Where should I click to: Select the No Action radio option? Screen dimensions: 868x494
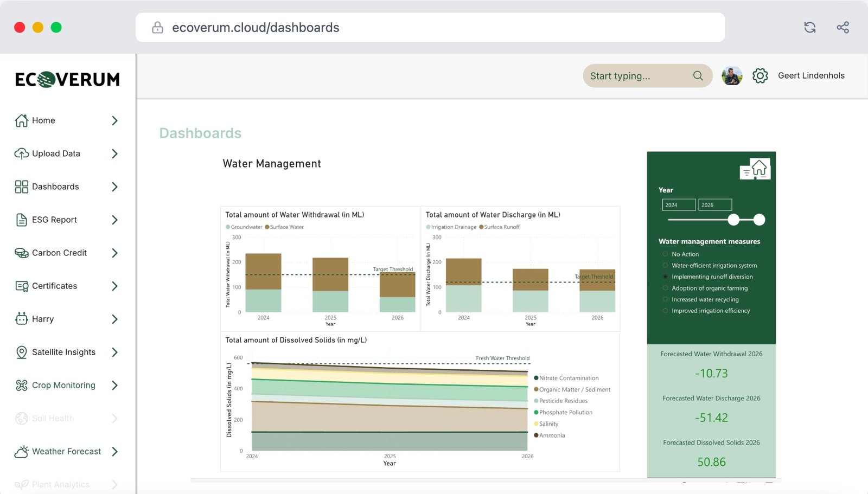tap(665, 254)
